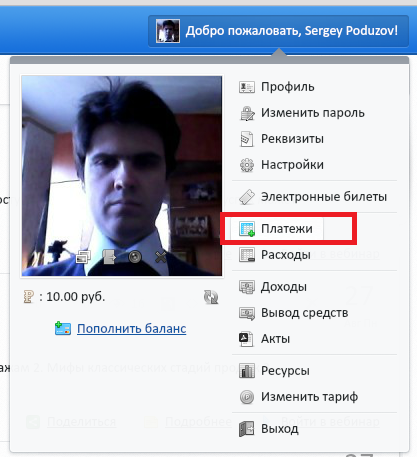Screen dimensions: 417x457
Task: Click the PDF icon beside Акты
Action: point(246,339)
